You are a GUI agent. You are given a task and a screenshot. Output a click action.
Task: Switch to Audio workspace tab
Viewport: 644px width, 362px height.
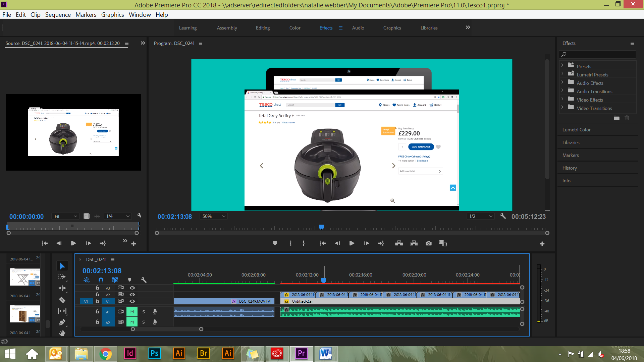tap(358, 28)
